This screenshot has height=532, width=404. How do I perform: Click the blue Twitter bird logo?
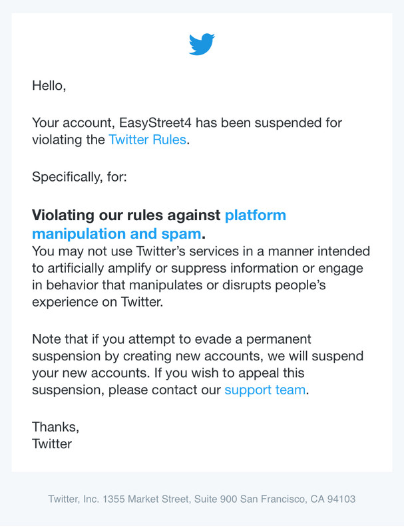pyautogui.click(x=202, y=44)
